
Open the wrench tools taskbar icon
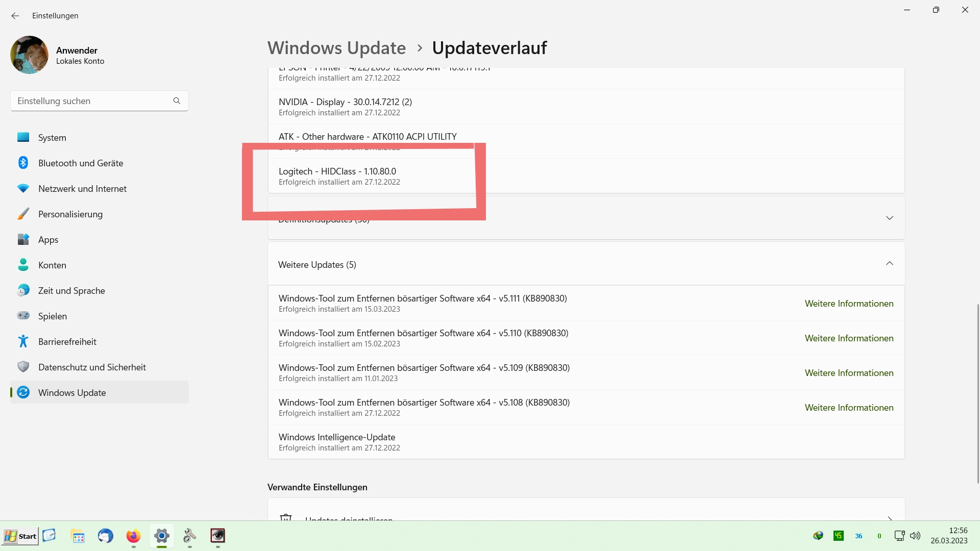tap(189, 536)
